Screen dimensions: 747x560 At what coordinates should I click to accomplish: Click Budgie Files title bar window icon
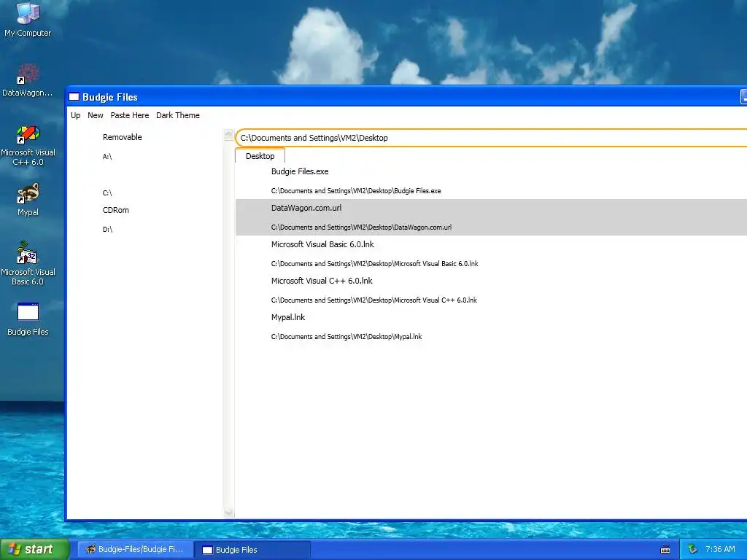coord(74,97)
